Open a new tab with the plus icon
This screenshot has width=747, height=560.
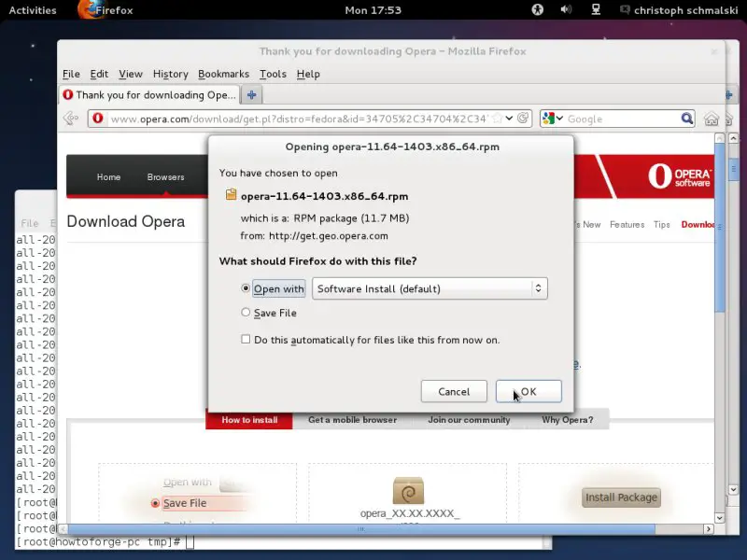pyautogui.click(x=251, y=95)
